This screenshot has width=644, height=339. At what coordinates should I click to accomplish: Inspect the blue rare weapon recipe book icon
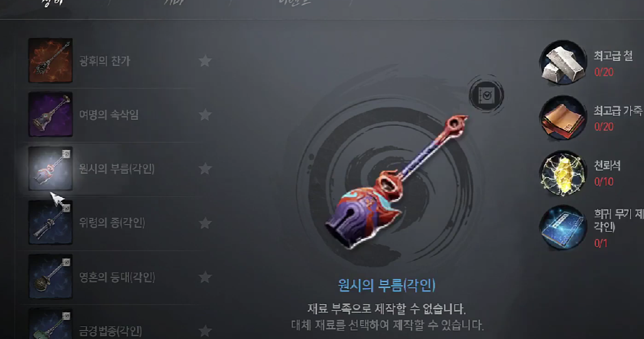click(x=562, y=228)
